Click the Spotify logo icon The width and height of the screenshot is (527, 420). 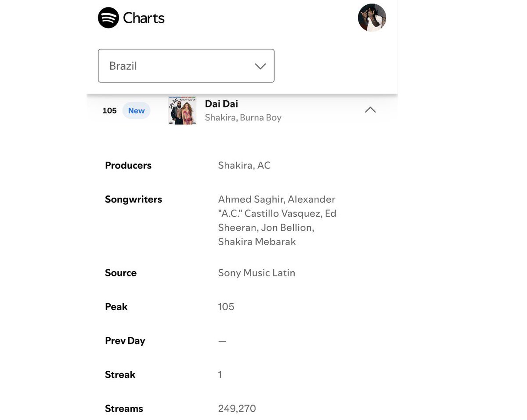pos(108,18)
